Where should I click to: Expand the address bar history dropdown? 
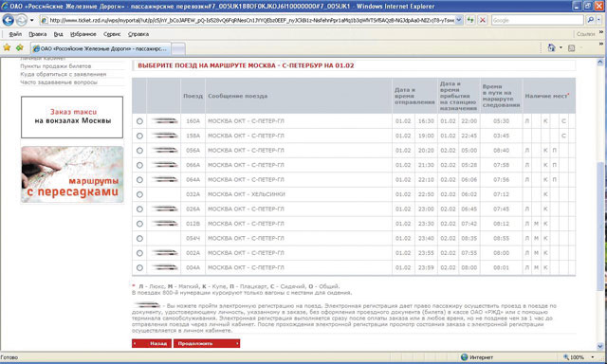point(459,20)
